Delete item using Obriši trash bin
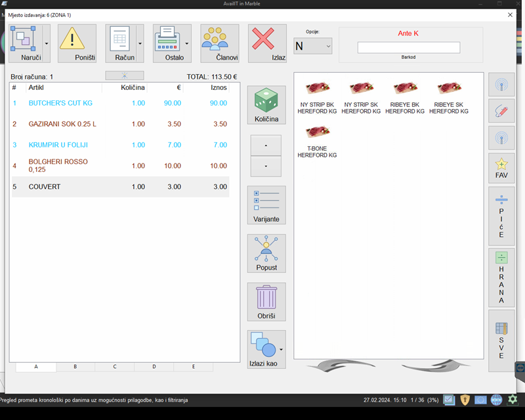 click(266, 302)
